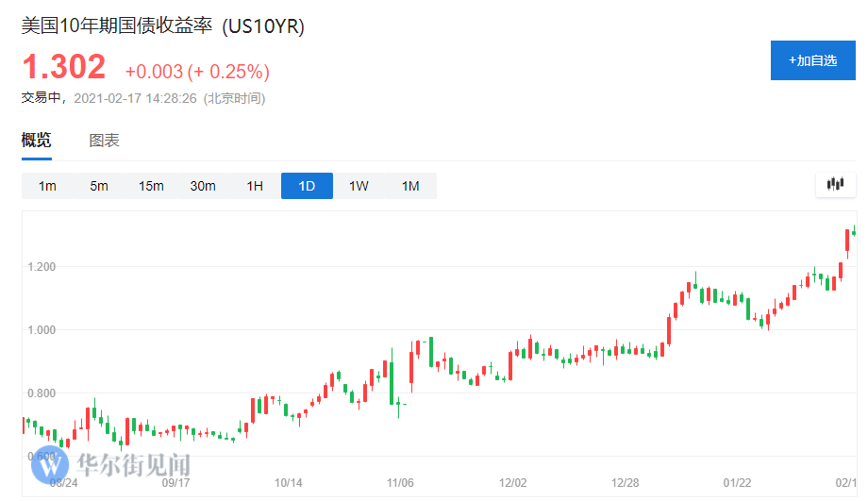Select the 1M monthly chart interval
The height and width of the screenshot is (501, 868).
pos(410,186)
